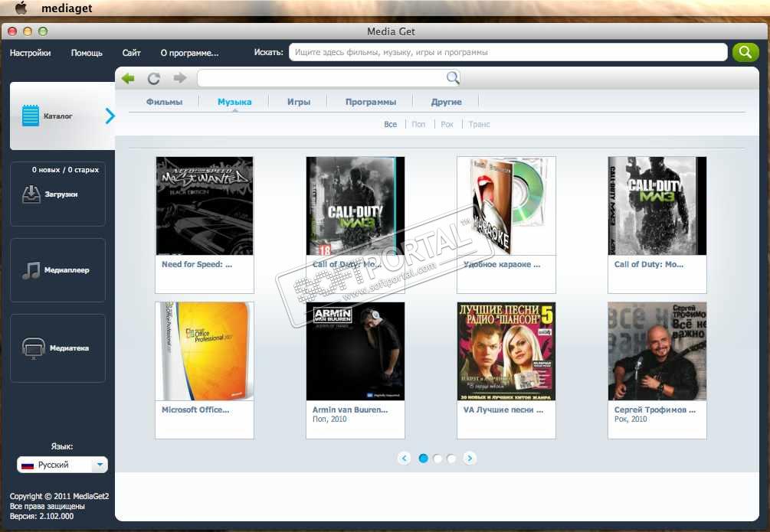The image size is (770, 532).
Task: Open the teal-edged Call of Duty MW3 cover
Action: (x=355, y=206)
